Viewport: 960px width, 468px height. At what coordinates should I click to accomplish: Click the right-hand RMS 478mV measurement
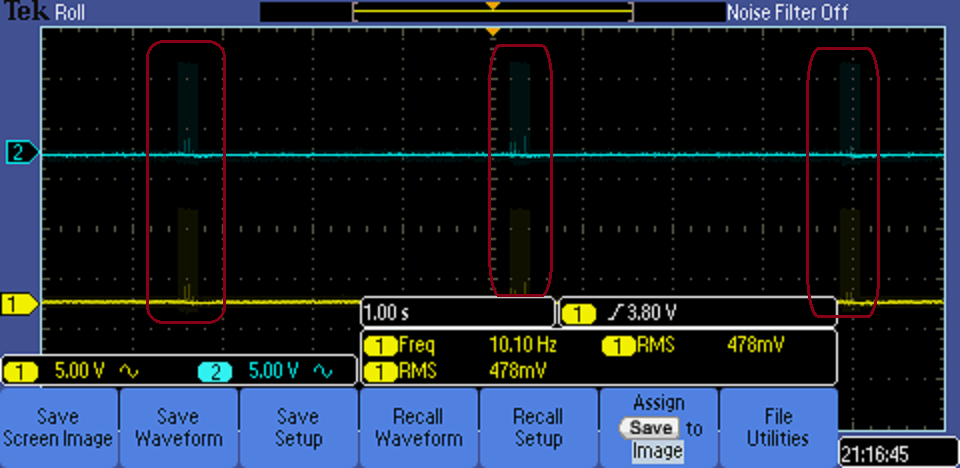click(695, 345)
